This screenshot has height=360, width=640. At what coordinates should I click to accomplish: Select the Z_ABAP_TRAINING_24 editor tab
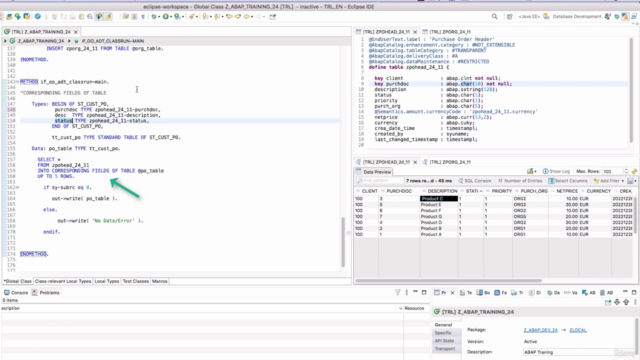point(41,31)
